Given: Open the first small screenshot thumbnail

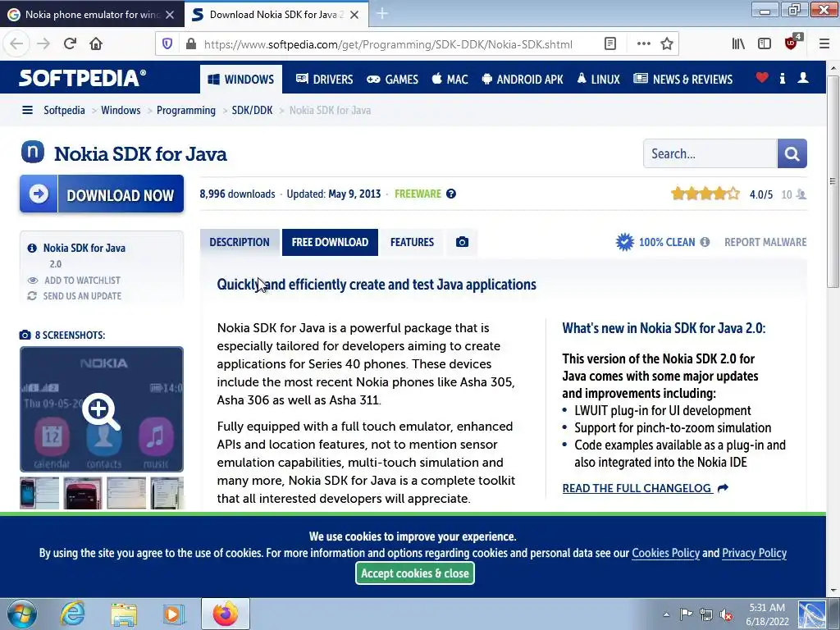Looking at the screenshot, I should point(39,493).
